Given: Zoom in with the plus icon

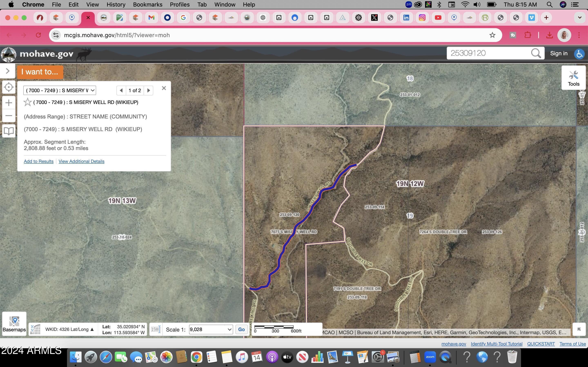Looking at the screenshot, I should point(9,102).
